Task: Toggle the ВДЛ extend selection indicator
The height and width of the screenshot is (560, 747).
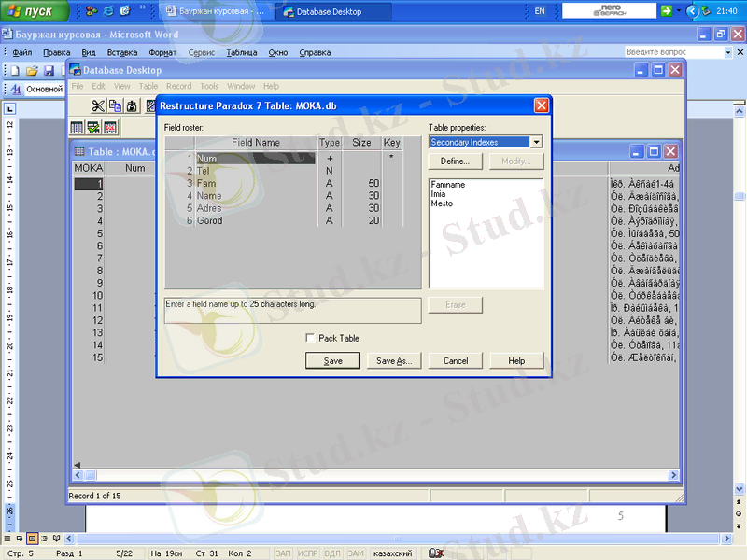Action: (x=332, y=553)
